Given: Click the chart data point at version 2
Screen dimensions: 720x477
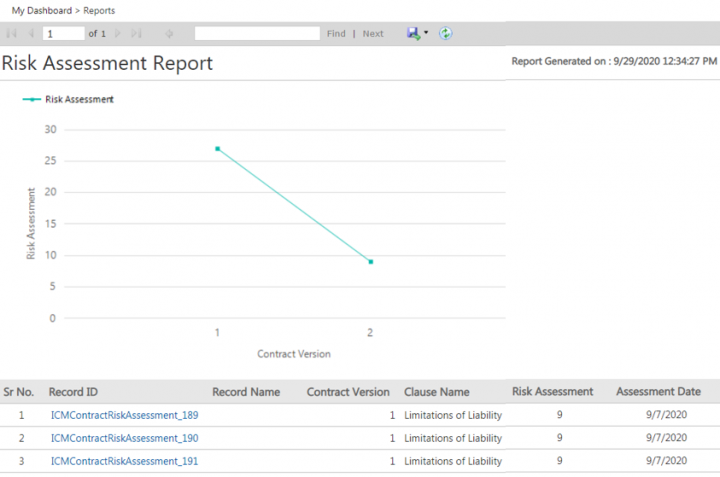Looking at the screenshot, I should pyautogui.click(x=371, y=262).
